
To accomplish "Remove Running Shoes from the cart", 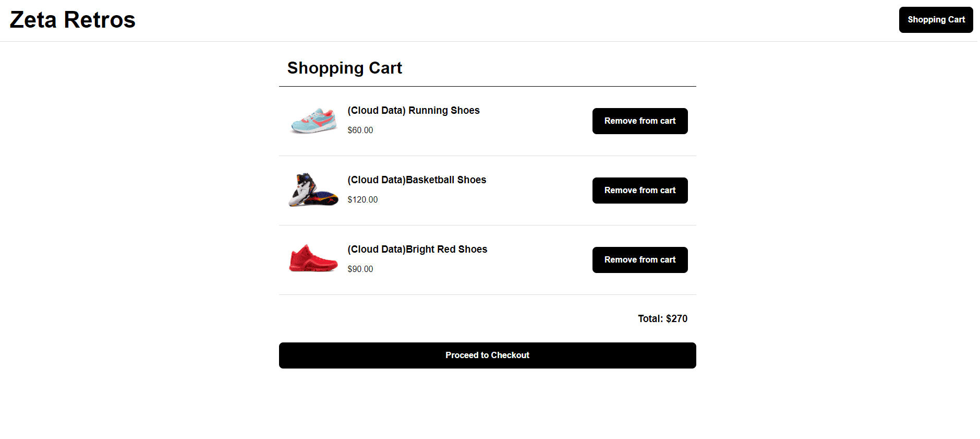I will click(x=640, y=121).
